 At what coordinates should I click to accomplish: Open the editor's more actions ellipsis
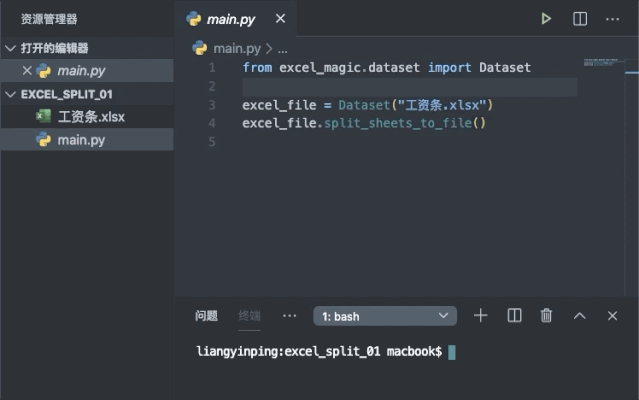tap(613, 19)
